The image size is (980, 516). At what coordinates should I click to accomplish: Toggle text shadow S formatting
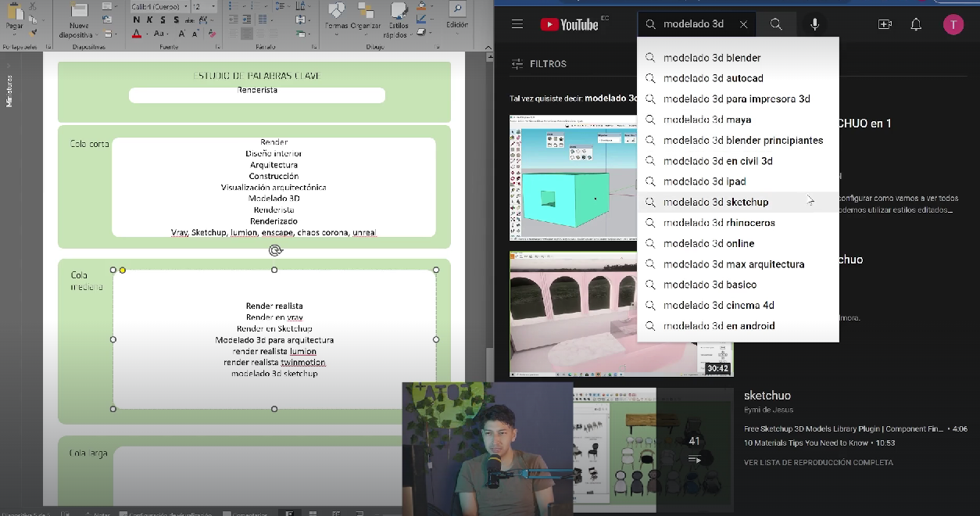(x=176, y=20)
